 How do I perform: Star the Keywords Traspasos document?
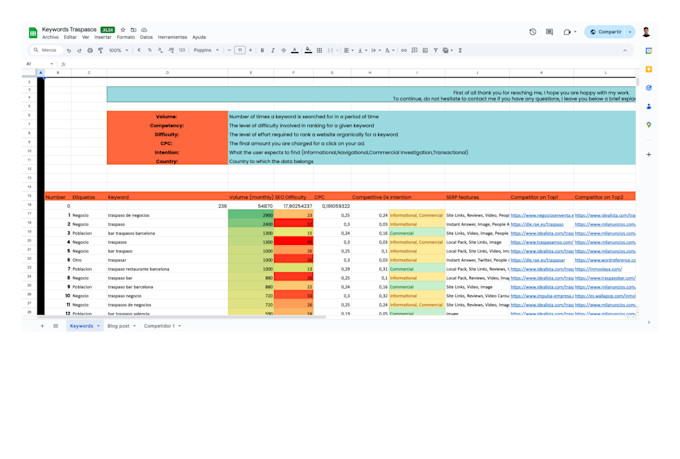coord(123,30)
